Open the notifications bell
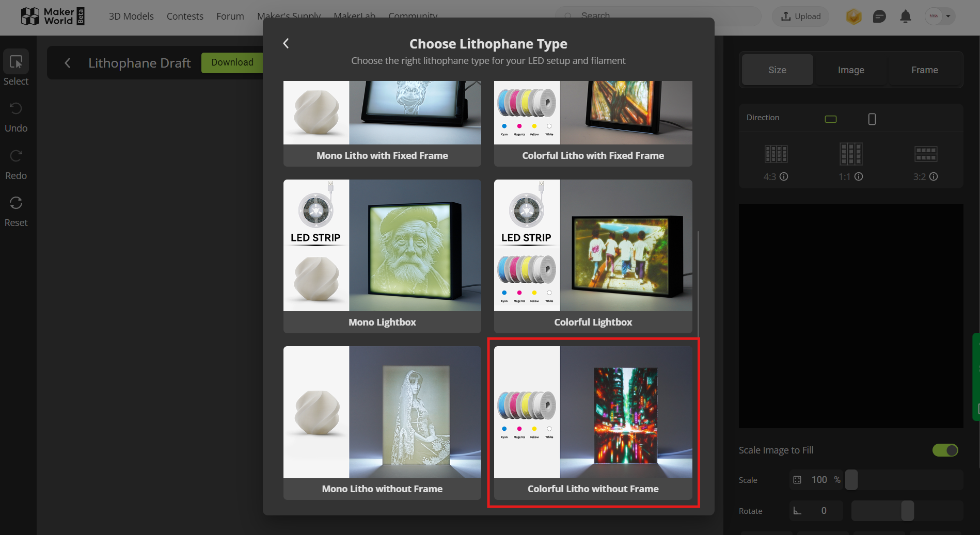The image size is (980, 535). [905, 17]
